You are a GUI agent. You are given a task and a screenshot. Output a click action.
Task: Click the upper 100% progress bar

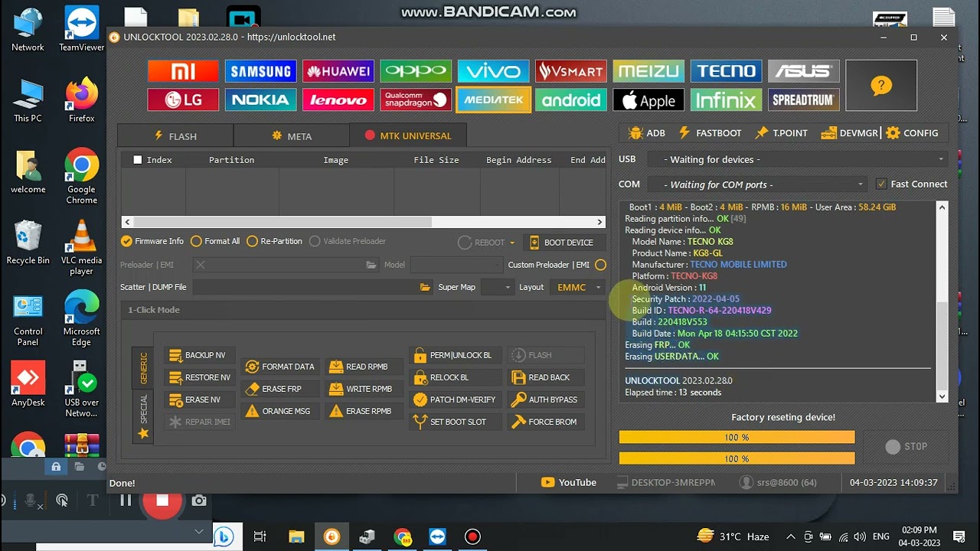(737, 437)
